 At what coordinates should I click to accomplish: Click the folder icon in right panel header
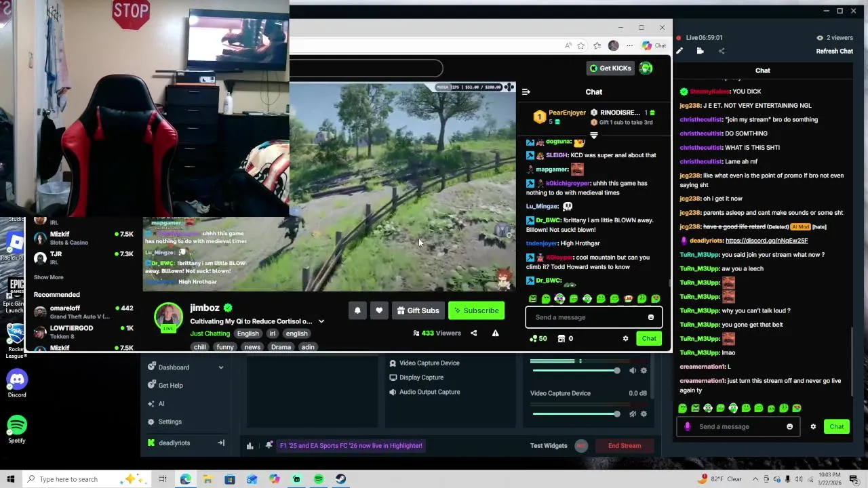(700, 52)
